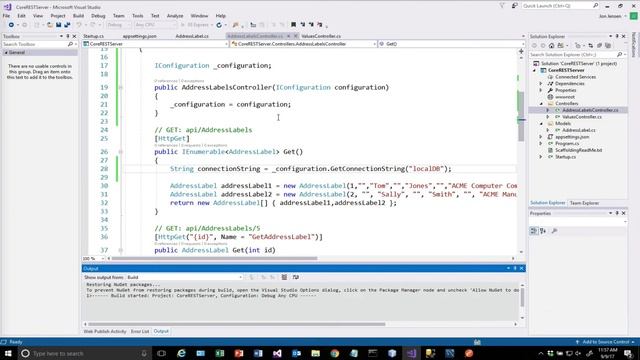Click the Save All toolbar icon
The image size is (640, 360).
coord(67,25)
